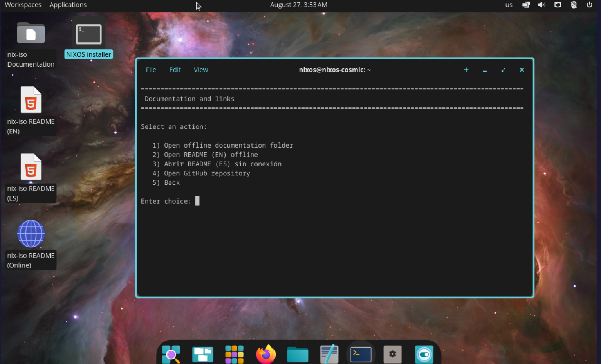This screenshot has width=601, height=364.
Task: Open the network icon in top bar
Action: [x=558, y=5]
